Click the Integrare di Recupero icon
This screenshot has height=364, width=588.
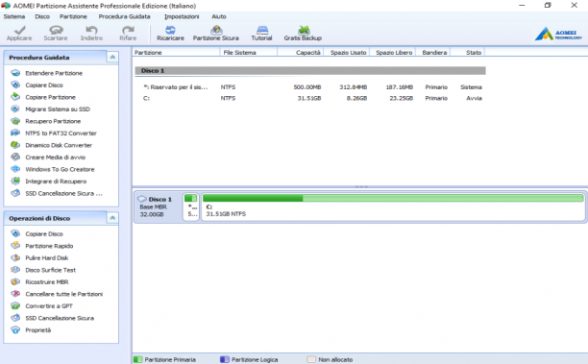[x=15, y=181]
